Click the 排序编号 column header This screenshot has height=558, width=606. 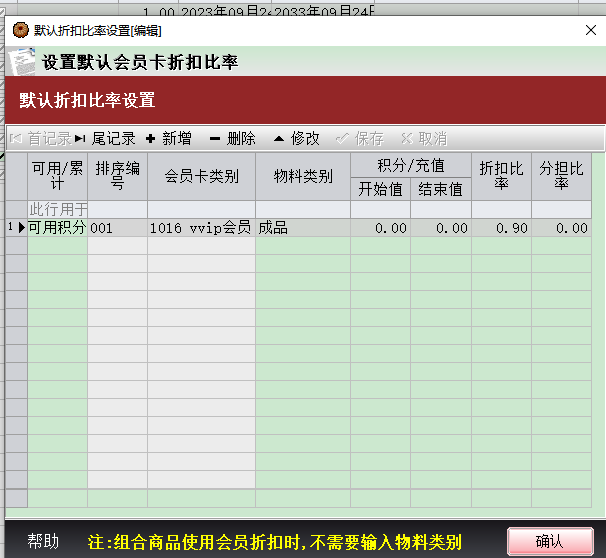(x=117, y=176)
